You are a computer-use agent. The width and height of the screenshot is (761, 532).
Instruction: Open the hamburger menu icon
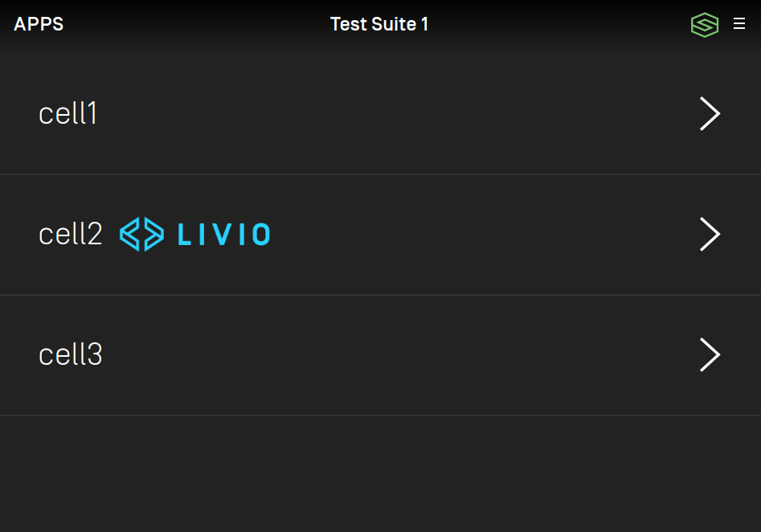pyautogui.click(x=738, y=24)
